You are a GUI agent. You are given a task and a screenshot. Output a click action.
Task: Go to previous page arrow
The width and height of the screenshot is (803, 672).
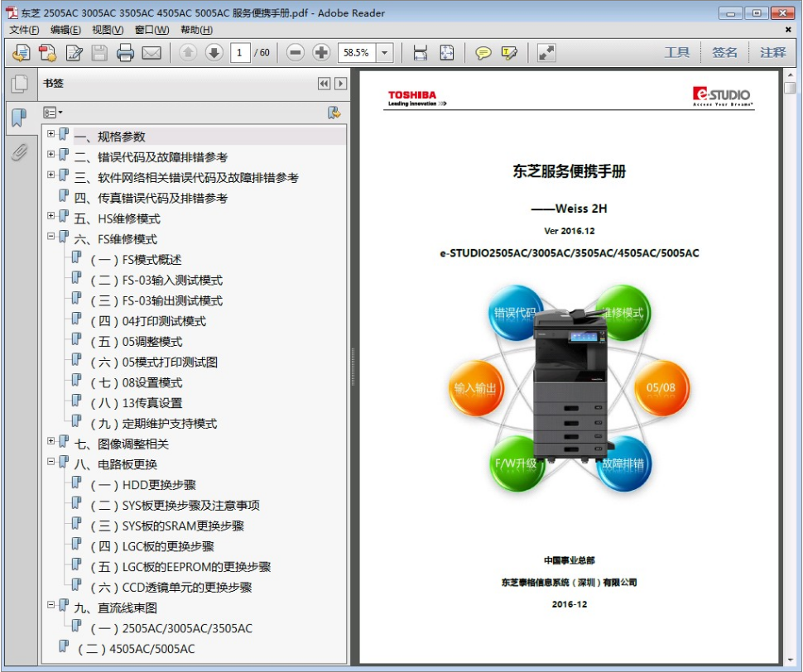point(188,52)
